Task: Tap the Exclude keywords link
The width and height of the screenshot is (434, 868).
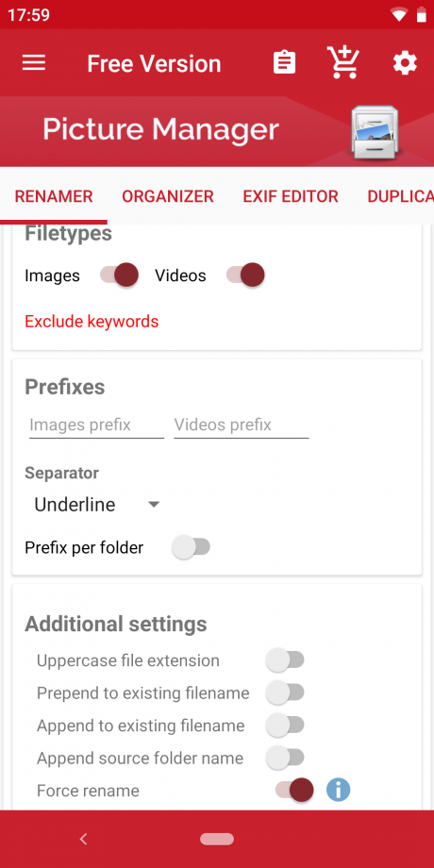Action: click(92, 321)
